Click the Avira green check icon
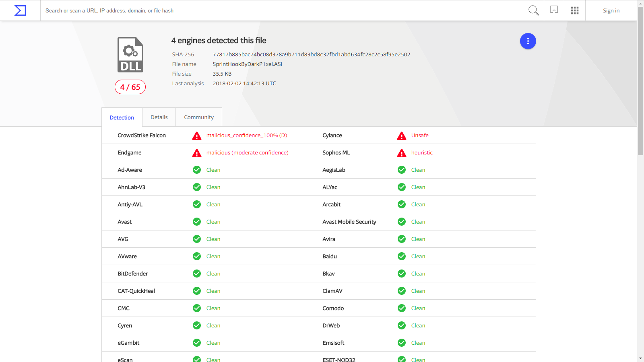 click(x=402, y=239)
